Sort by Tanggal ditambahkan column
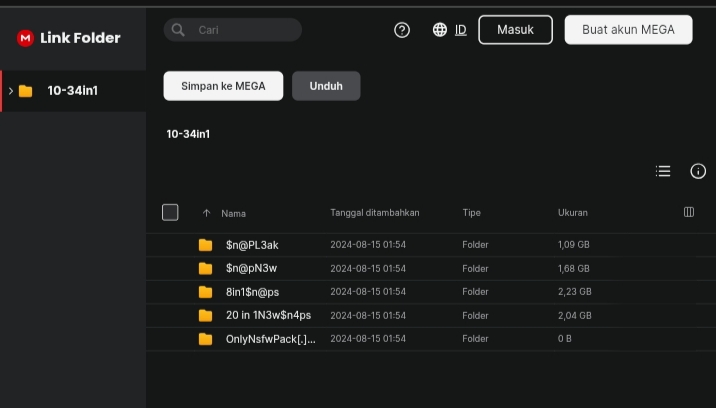 (x=374, y=213)
